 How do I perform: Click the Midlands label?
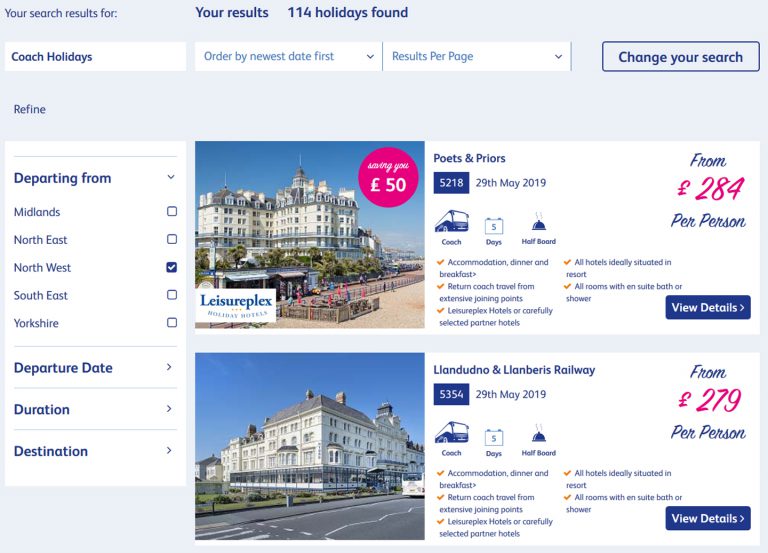(37, 212)
